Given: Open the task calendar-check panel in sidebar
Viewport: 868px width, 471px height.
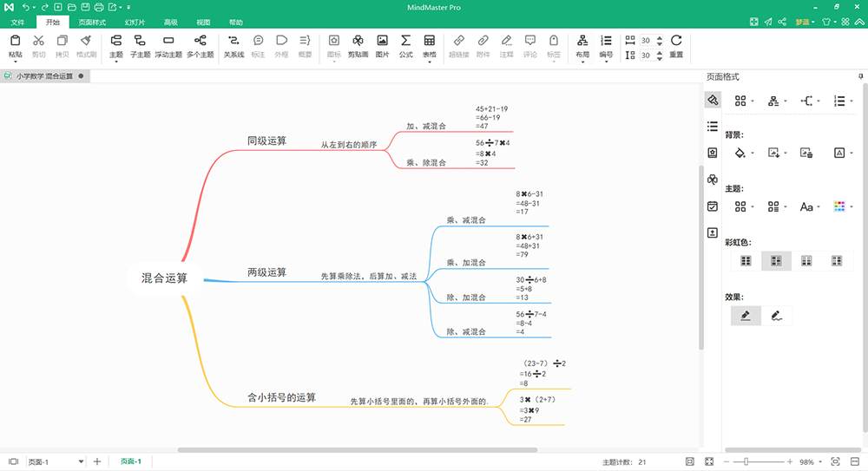Looking at the screenshot, I should 713,206.
